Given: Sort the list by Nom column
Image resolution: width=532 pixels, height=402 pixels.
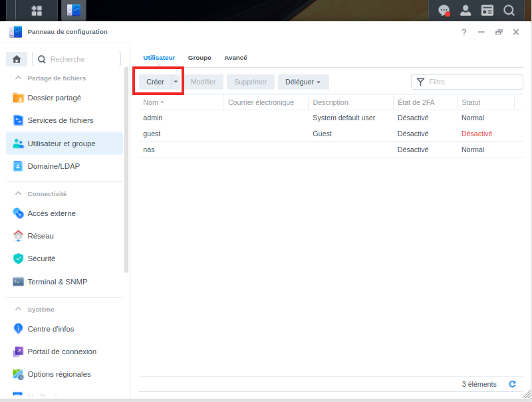Looking at the screenshot, I should [151, 102].
